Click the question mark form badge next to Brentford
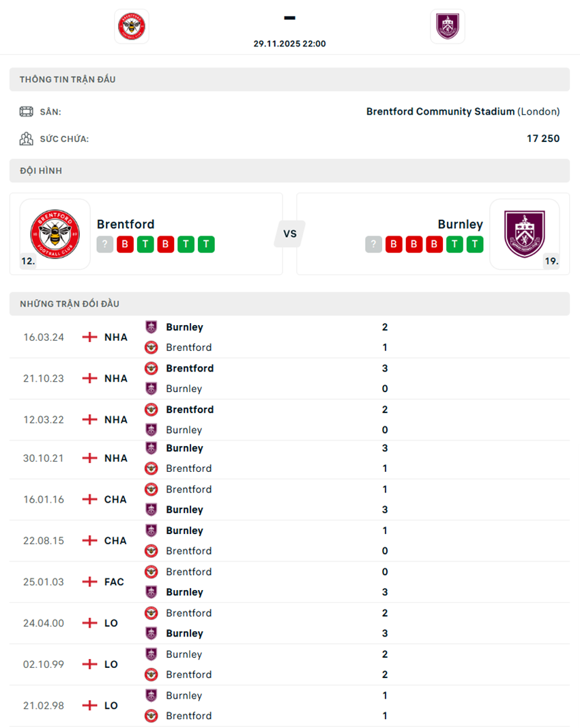This screenshot has height=728, width=580. pos(104,244)
